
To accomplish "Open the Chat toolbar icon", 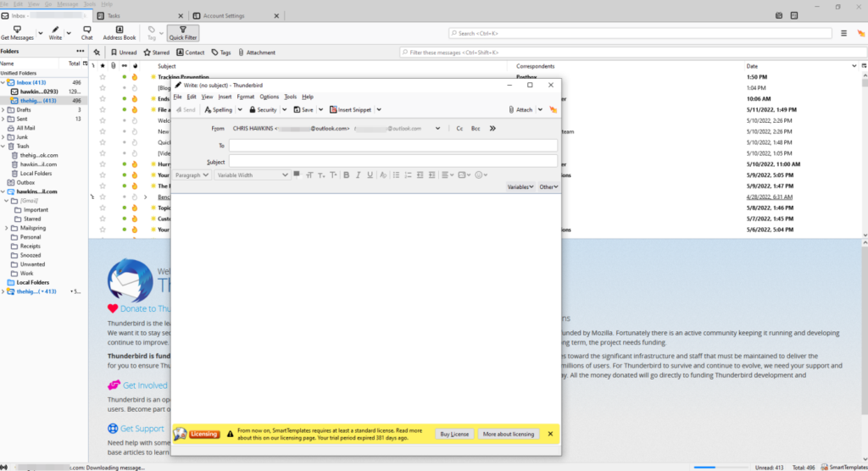I will point(87,30).
